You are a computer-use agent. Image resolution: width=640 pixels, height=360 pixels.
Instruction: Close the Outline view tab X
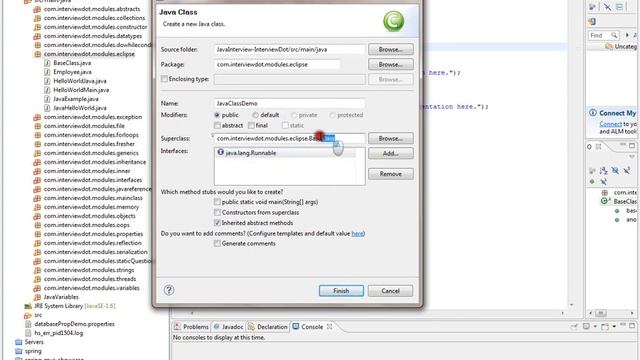[x=598, y=146]
